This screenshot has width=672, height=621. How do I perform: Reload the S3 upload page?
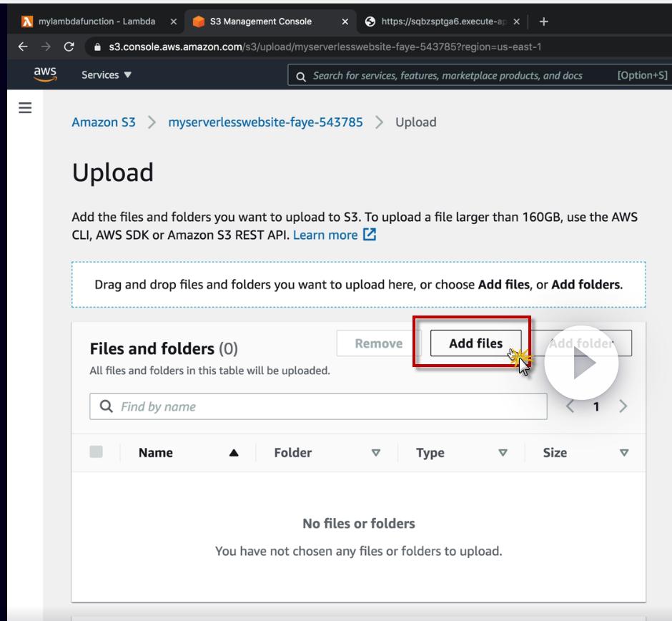pyautogui.click(x=69, y=47)
